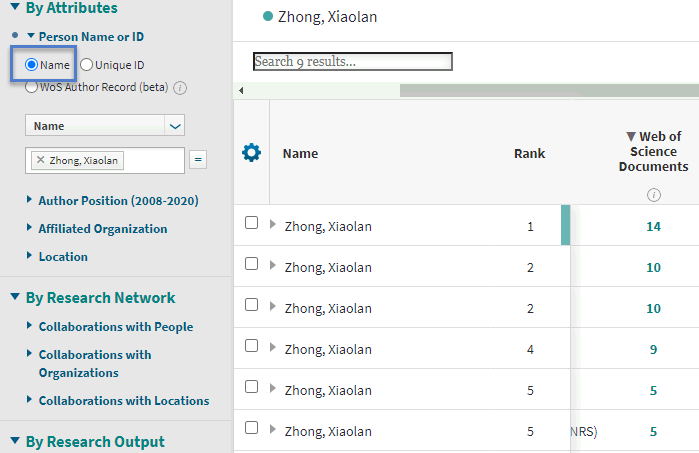Click the equals operator button beside name filter
The image size is (699, 453).
tap(198, 160)
